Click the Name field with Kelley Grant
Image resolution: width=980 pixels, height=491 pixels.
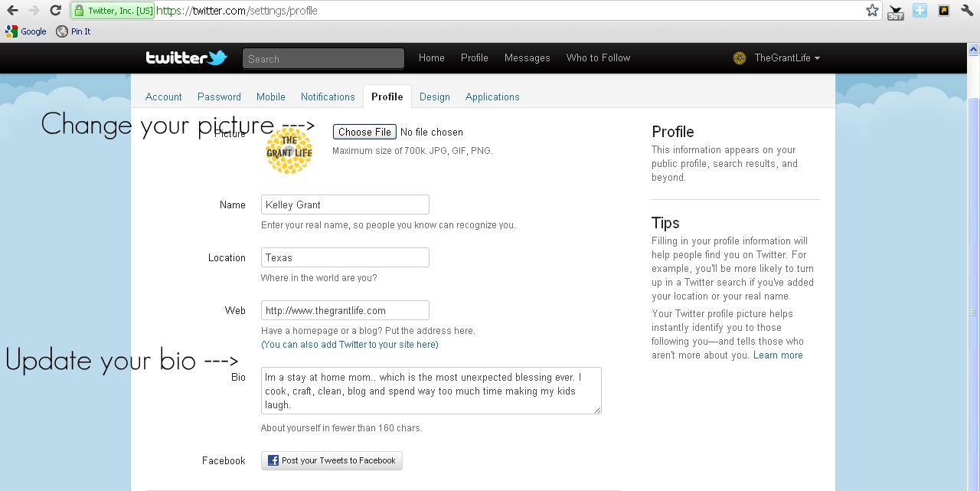tap(345, 205)
